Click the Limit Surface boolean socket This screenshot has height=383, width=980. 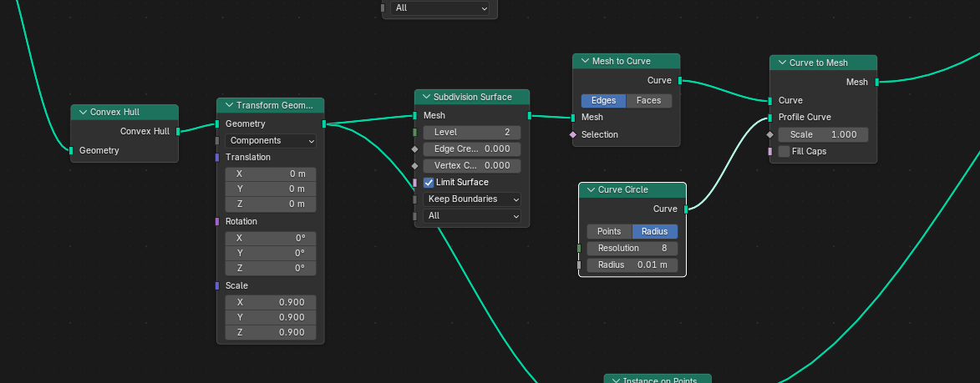coord(414,183)
